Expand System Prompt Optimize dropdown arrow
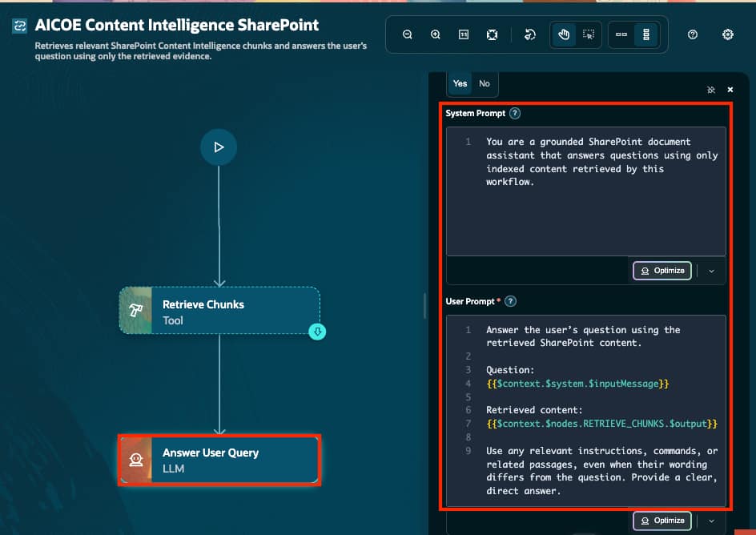This screenshot has height=535, width=756. [x=712, y=271]
